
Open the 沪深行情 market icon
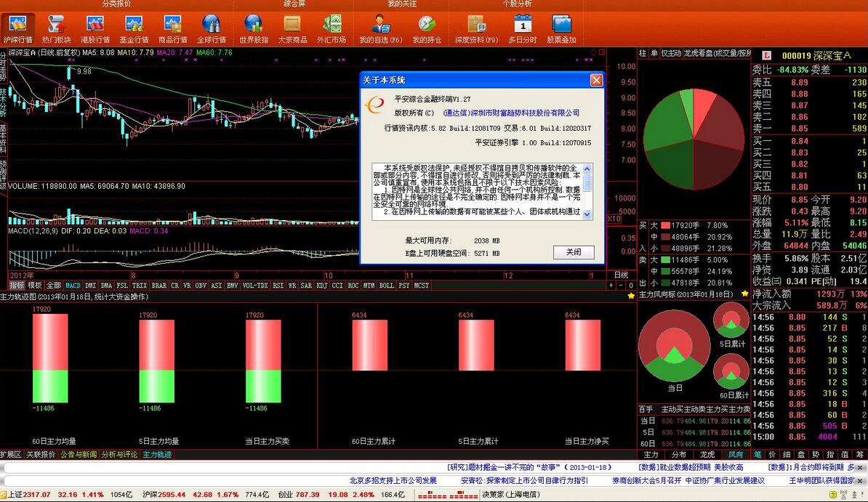17,29
